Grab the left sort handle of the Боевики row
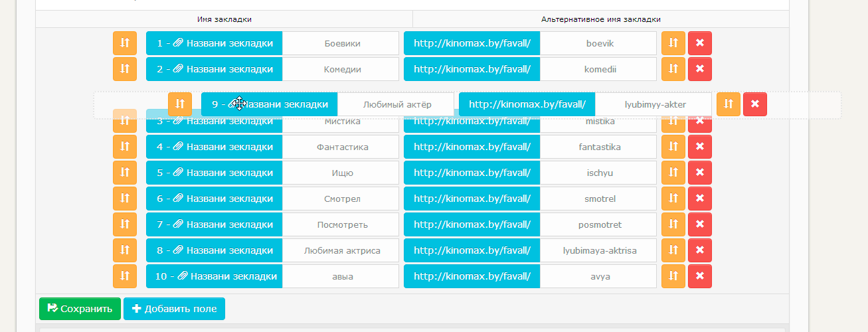Viewport: 868px width, 332px height. 124,43
